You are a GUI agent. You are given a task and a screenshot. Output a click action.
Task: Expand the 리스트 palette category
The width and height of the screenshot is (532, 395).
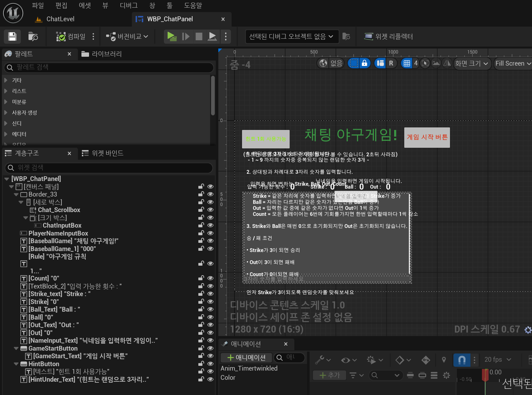(6, 91)
